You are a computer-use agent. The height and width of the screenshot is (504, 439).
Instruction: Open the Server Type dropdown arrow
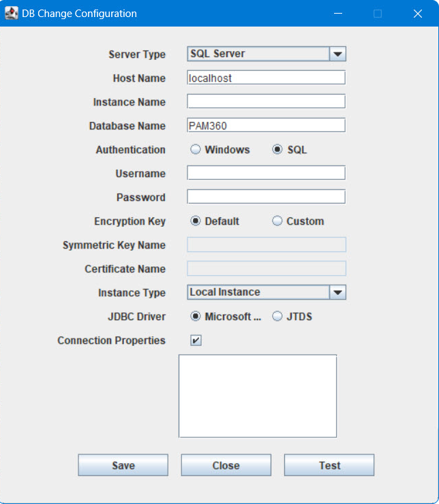(x=337, y=54)
